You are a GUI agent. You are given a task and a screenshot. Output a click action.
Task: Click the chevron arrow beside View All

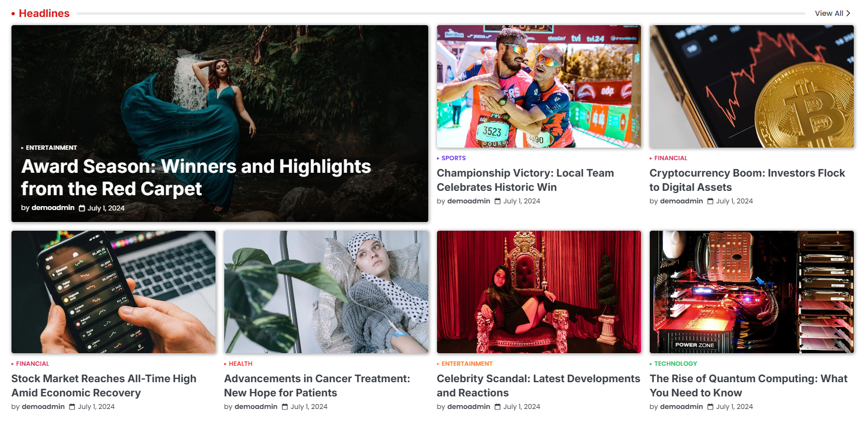coord(848,13)
